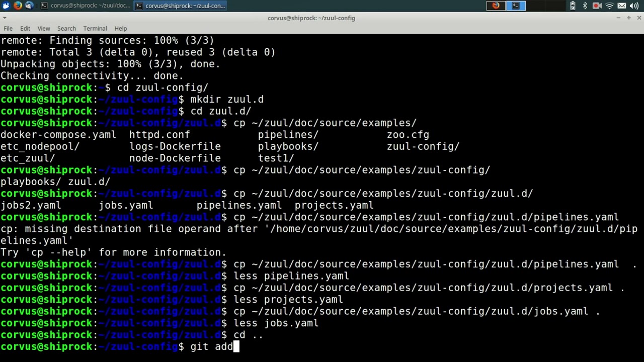Click the 'less pipelines.yaml' command
Viewport: 644px width, 362px height.
[x=291, y=276]
